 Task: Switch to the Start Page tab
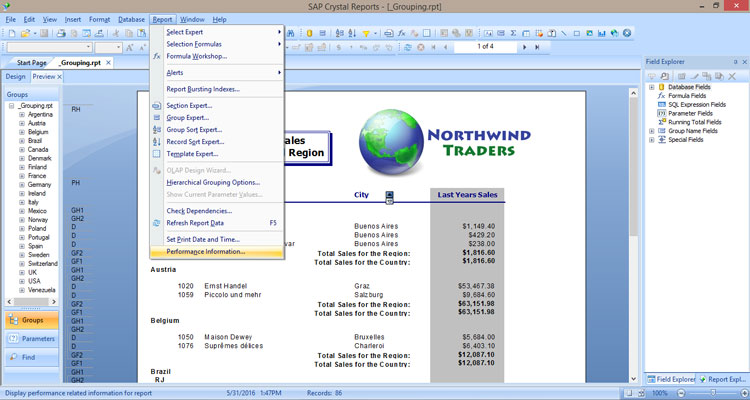pos(32,63)
